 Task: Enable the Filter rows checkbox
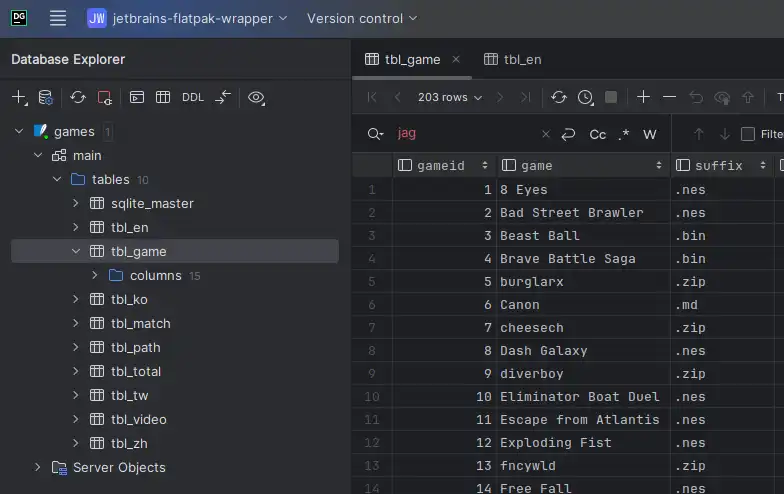(x=748, y=134)
